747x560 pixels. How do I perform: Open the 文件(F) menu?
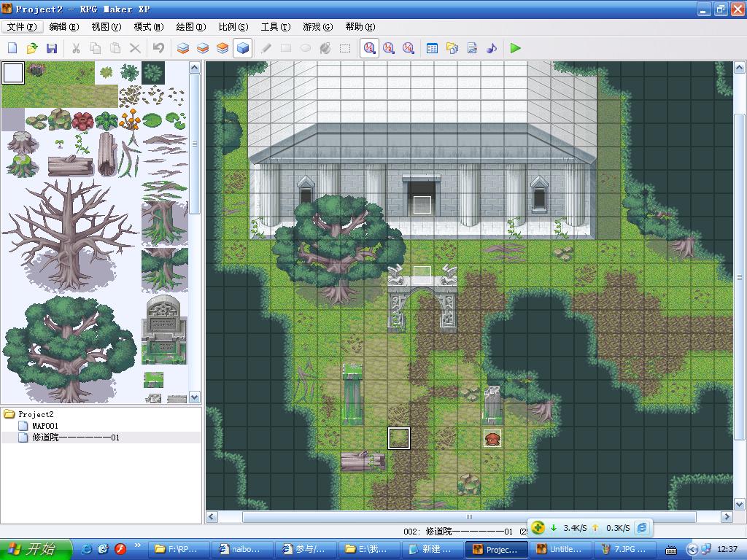(x=22, y=27)
